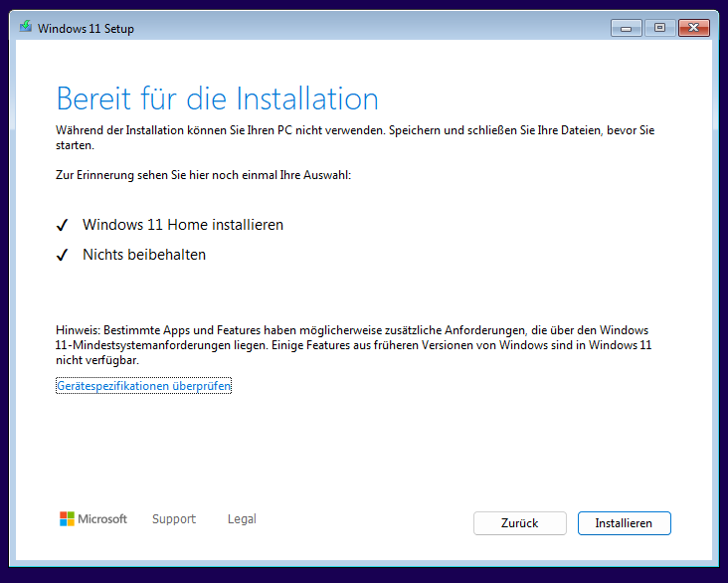
Task: Click the Installieren button
Action: point(624,523)
